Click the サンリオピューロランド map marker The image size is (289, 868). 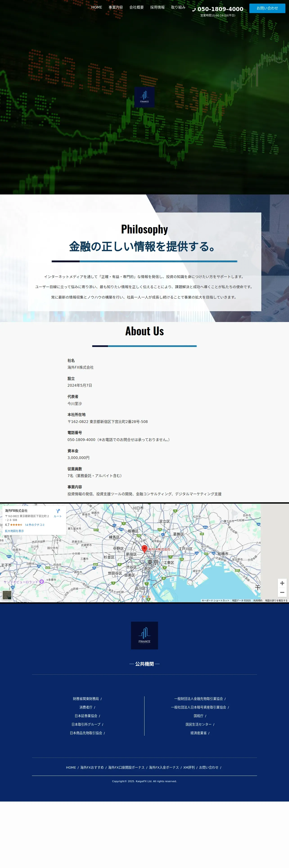[x=42, y=582]
